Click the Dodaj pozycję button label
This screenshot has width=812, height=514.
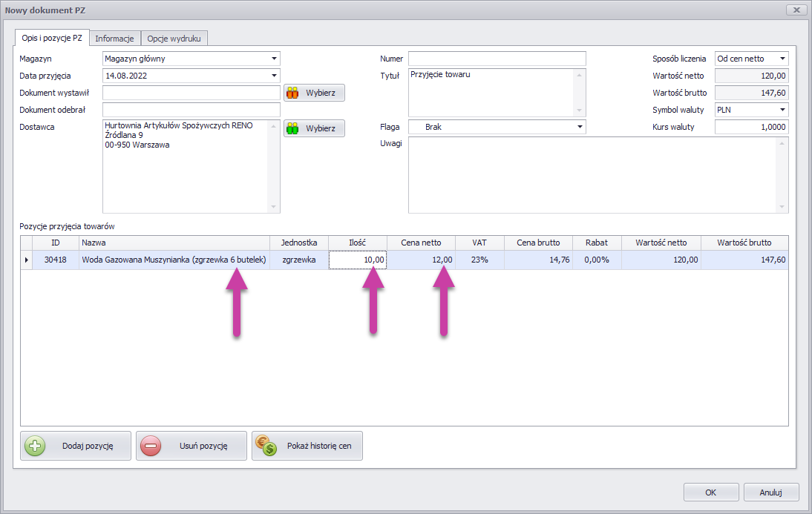(88, 446)
